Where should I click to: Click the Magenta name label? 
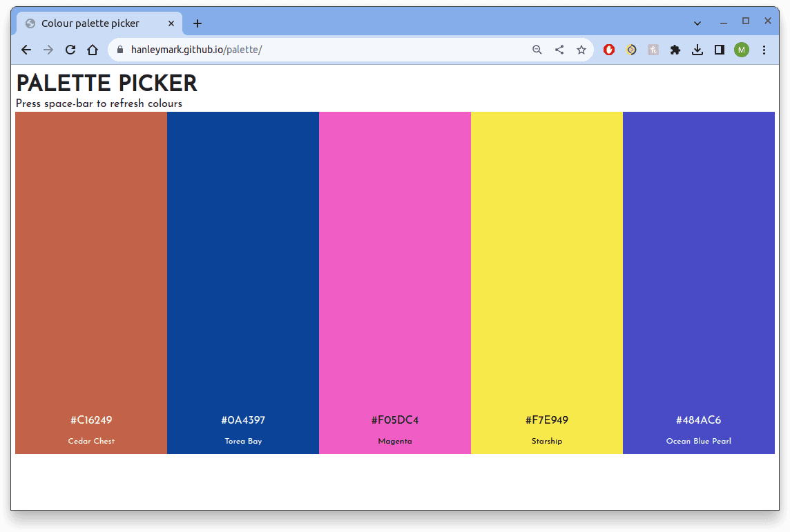(395, 441)
